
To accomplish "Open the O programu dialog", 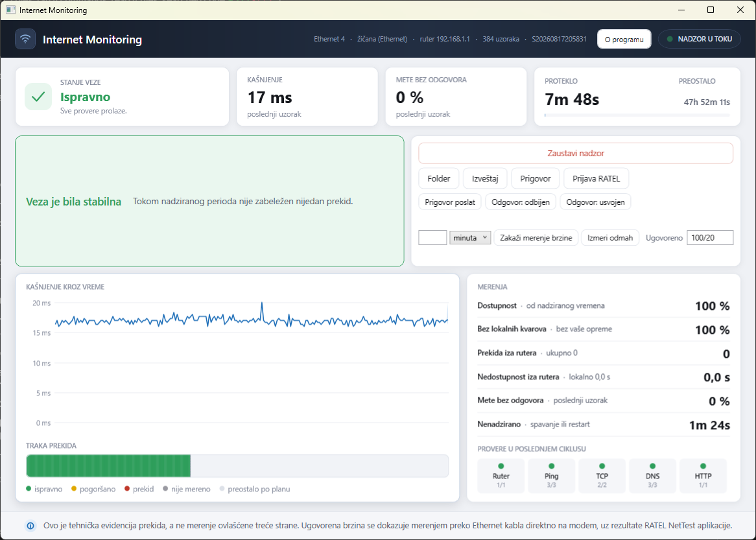I will pyautogui.click(x=624, y=39).
